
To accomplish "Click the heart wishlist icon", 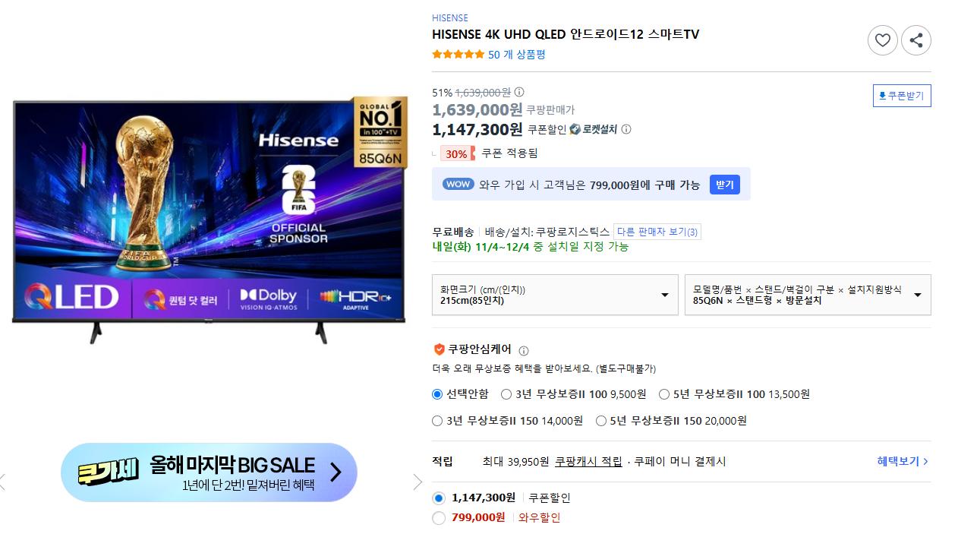I will (882, 40).
